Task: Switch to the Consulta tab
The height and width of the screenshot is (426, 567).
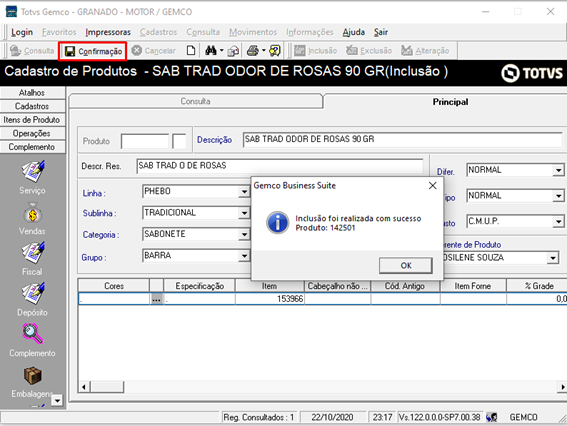Action: [x=196, y=101]
